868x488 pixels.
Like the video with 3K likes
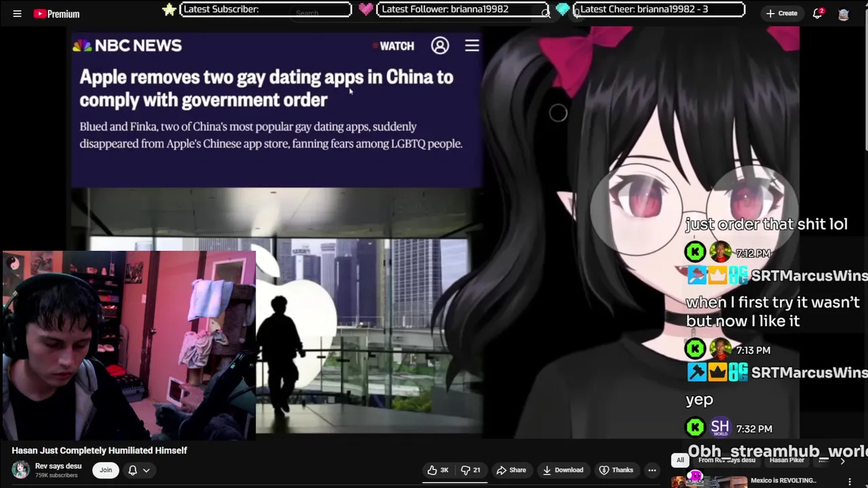pyautogui.click(x=437, y=470)
